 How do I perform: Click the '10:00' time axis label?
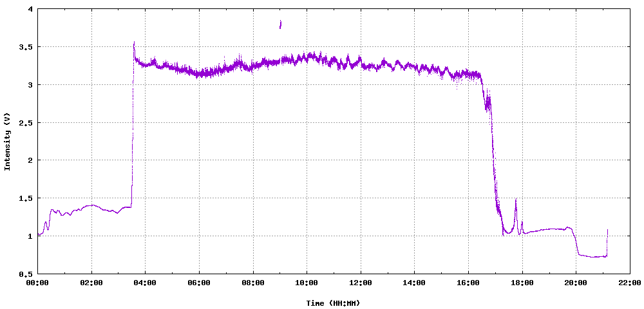click(x=307, y=283)
